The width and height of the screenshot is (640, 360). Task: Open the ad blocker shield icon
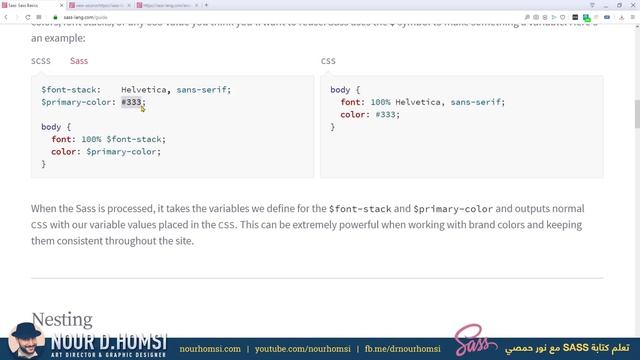click(545, 17)
